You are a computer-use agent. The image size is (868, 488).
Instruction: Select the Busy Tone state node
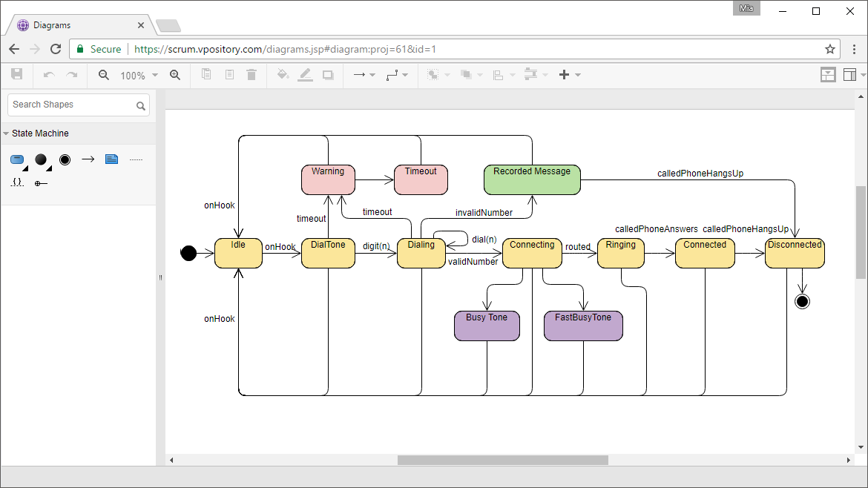coord(487,326)
